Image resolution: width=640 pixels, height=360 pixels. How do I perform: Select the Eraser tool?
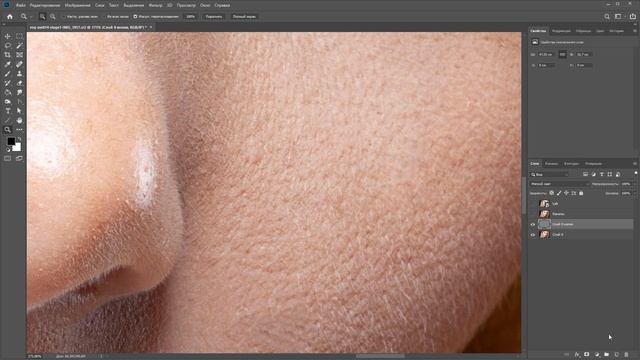click(19, 83)
